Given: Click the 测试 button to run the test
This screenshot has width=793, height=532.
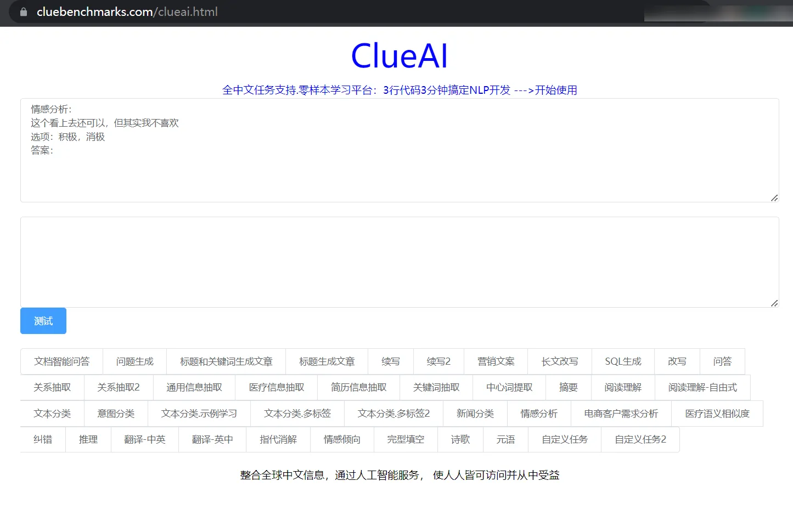Looking at the screenshot, I should [43, 320].
